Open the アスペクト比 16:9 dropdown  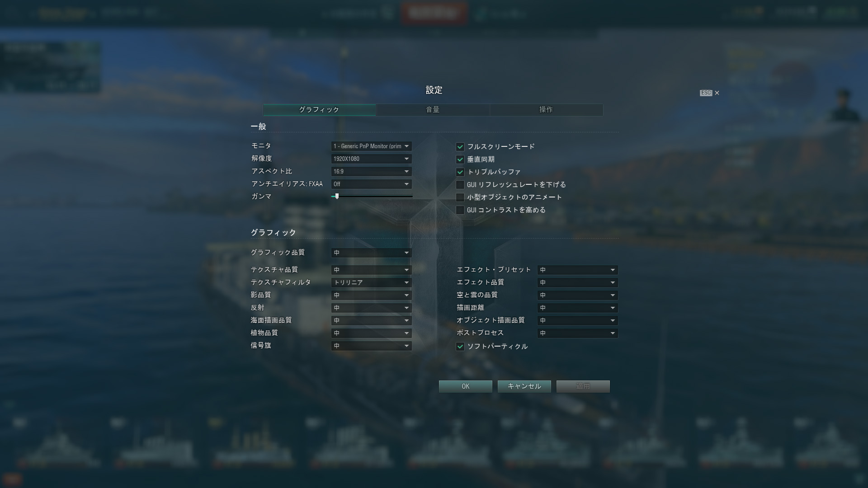[x=371, y=172]
